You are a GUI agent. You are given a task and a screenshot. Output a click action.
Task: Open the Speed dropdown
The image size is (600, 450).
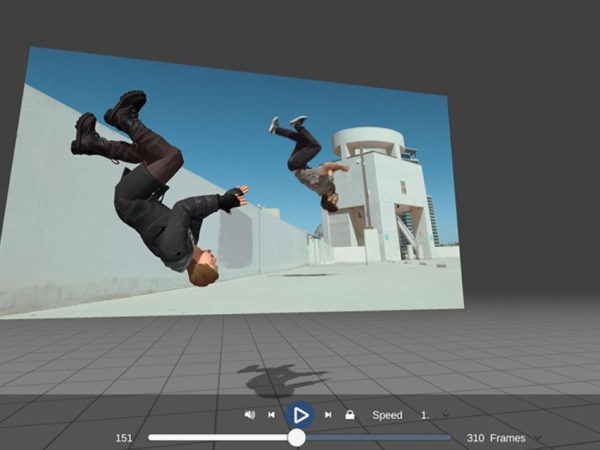tap(435, 415)
